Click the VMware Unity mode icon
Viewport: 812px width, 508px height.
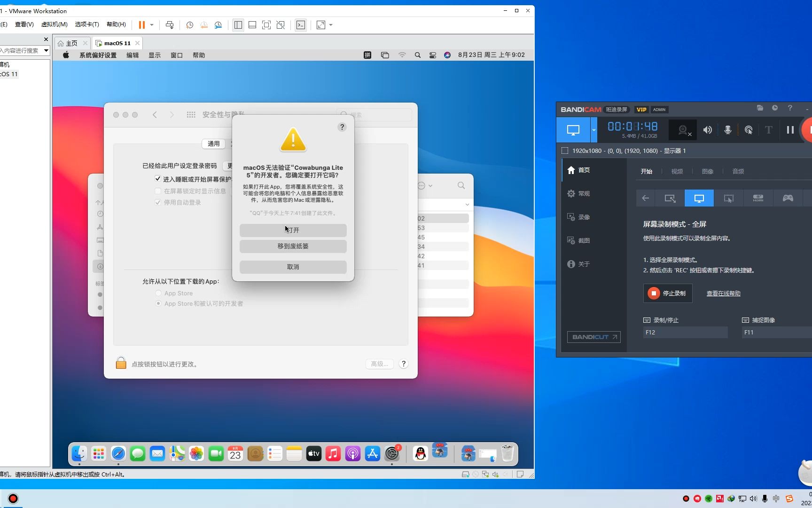(x=281, y=25)
